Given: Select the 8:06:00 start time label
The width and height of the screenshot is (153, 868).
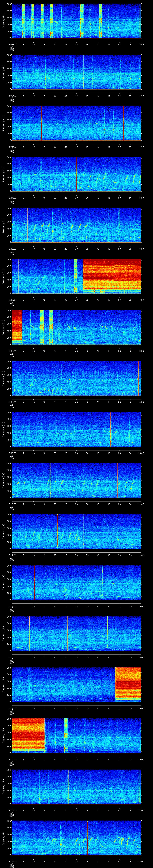Looking at the screenshot, I should tap(12, 300).
